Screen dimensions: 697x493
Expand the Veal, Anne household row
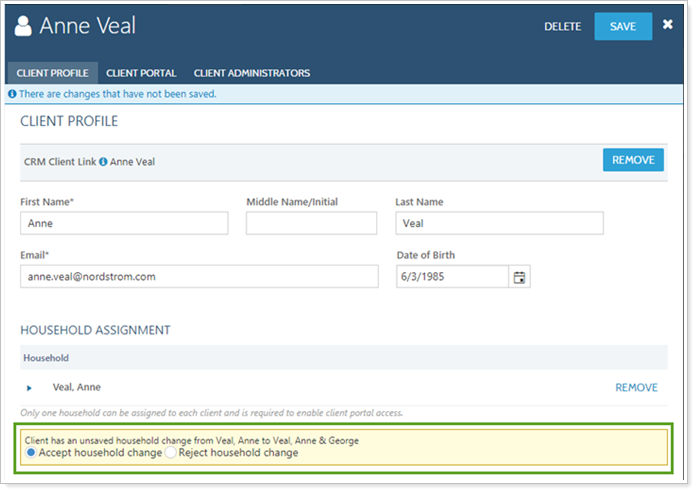point(30,388)
